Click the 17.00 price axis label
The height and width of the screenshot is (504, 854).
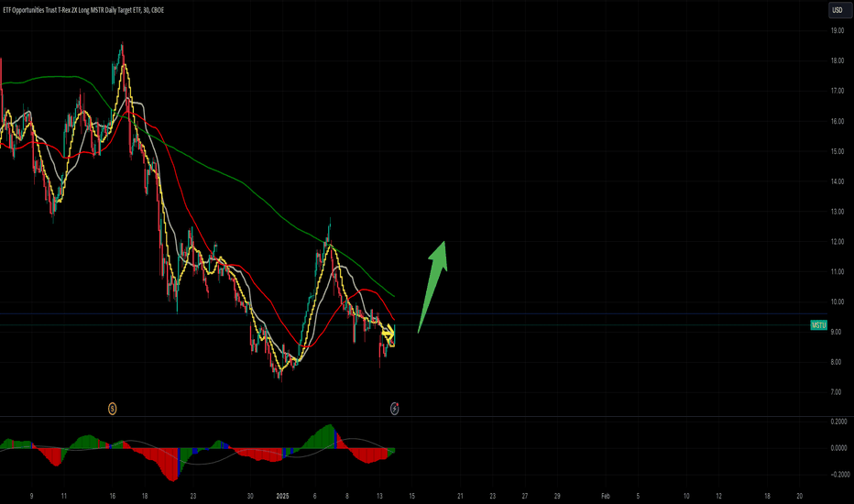(838, 91)
